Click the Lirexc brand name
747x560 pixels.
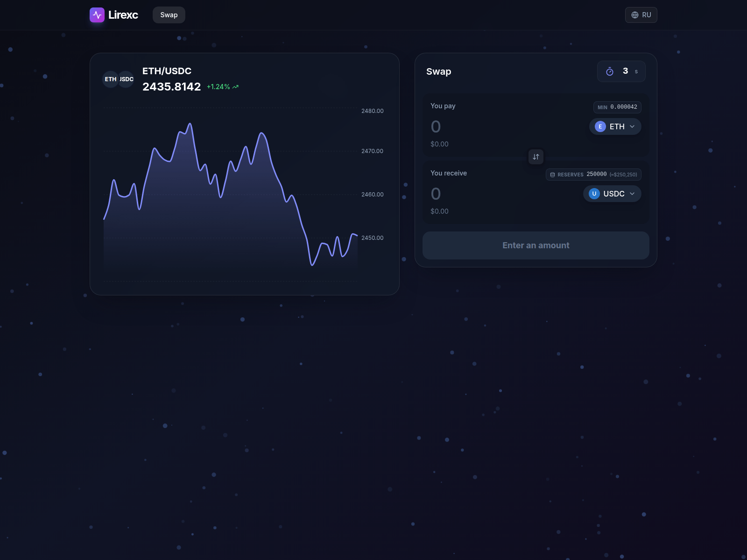tap(123, 15)
